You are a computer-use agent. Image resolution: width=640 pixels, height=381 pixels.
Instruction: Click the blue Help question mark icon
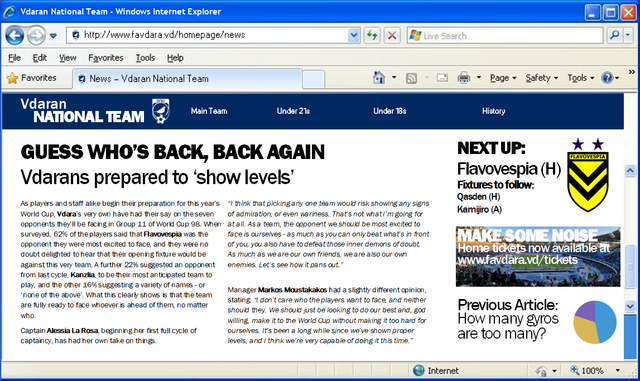(x=607, y=78)
